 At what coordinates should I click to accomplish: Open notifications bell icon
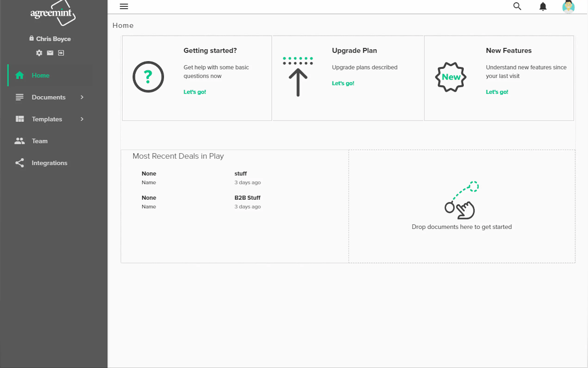(543, 6)
